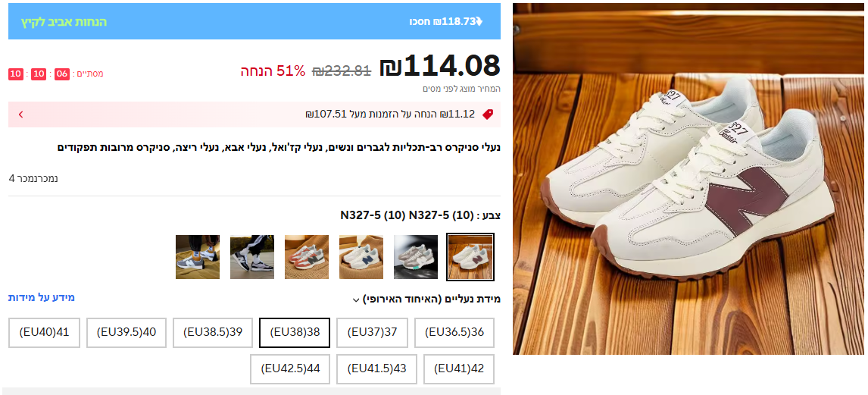Select the grey-teal sneaker color thumbnail
This screenshot has width=868, height=395.
[416, 257]
